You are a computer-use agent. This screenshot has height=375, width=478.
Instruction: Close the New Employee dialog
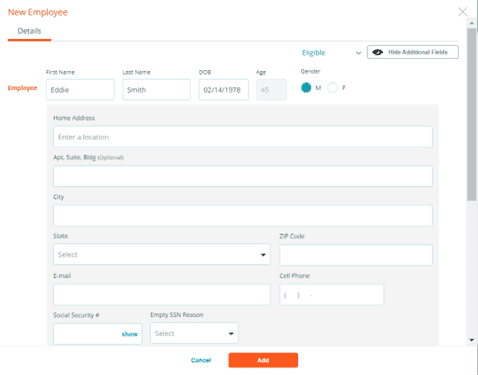[x=462, y=12]
